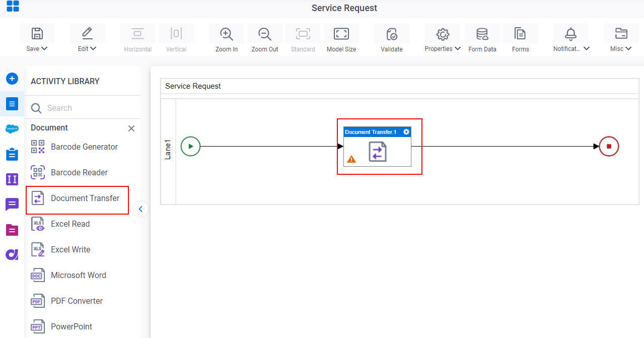
Task: Select the Document Transfer.1 activity title
Action: [x=371, y=132]
